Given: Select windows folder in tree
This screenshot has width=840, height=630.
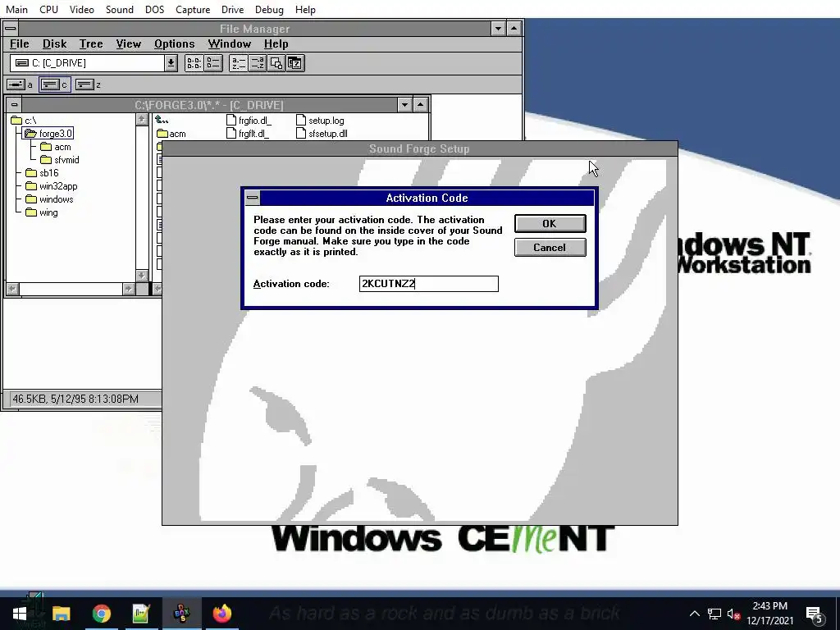Looking at the screenshot, I should click(49, 199).
